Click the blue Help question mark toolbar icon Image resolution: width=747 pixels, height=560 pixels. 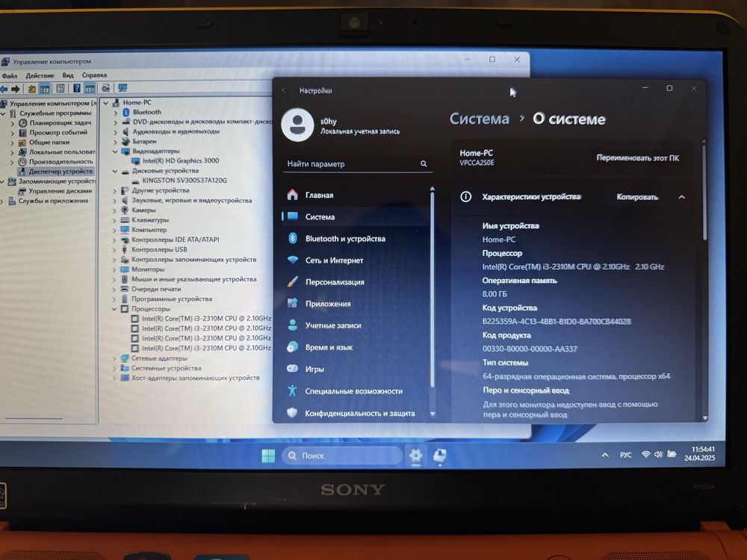click(76, 89)
